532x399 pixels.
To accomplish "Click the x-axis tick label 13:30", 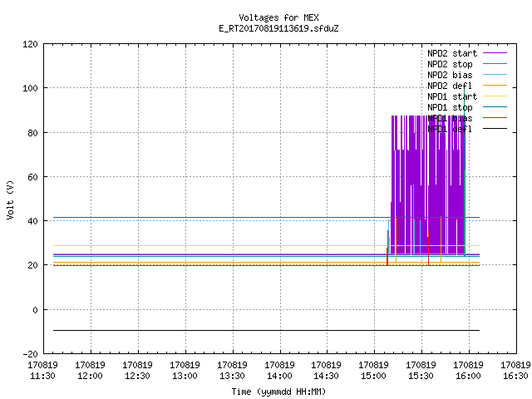I will (232, 376).
